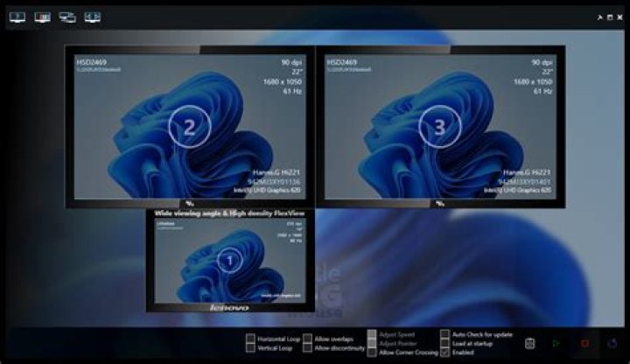Image resolution: width=630 pixels, height=364 pixels.
Task: Click "61 Hz" on monitor 2
Action: 292,91
